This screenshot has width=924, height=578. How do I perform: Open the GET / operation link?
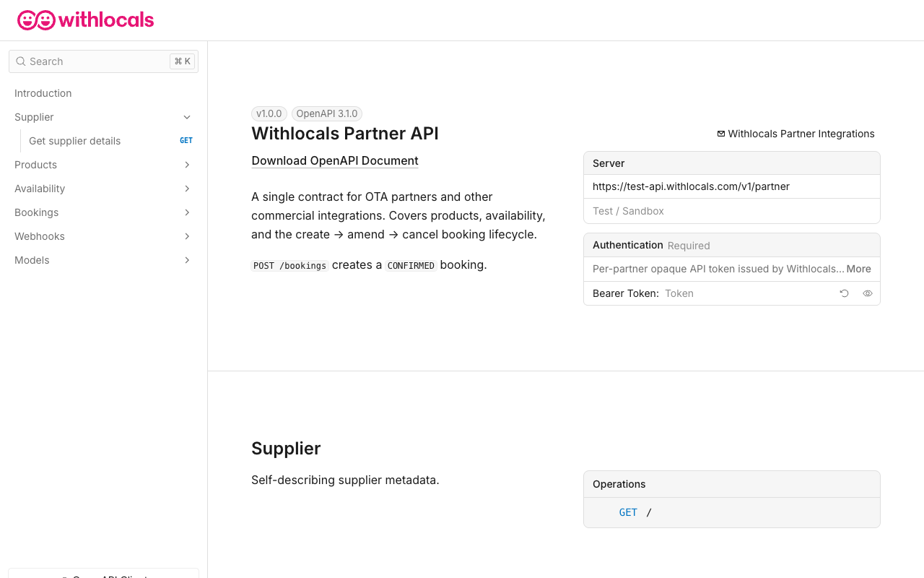635,512
